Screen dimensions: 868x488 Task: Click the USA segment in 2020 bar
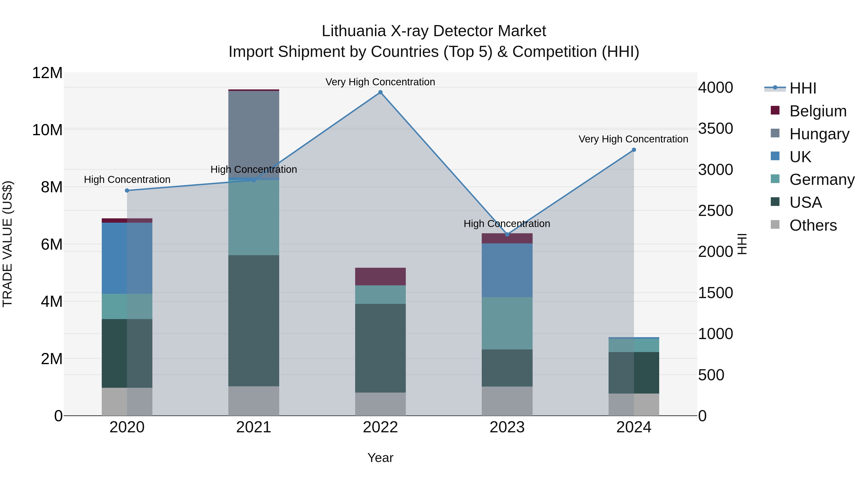[x=127, y=353]
